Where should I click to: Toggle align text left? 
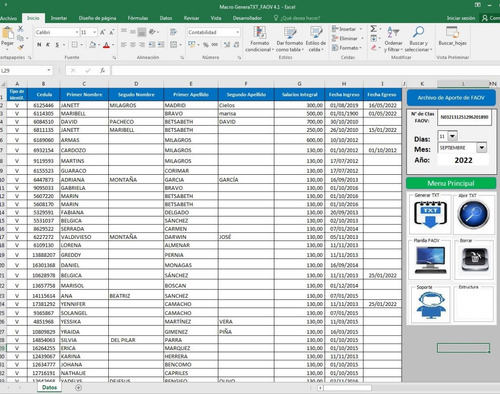[x=124, y=45]
